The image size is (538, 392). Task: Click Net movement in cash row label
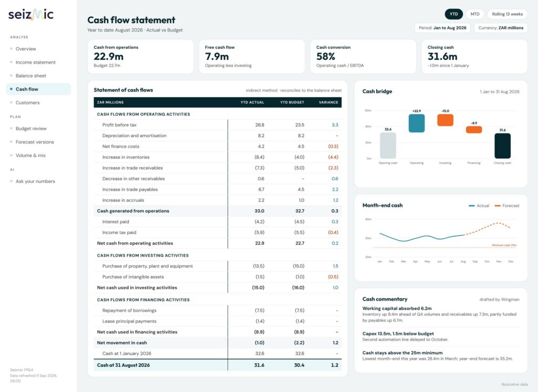(122, 343)
